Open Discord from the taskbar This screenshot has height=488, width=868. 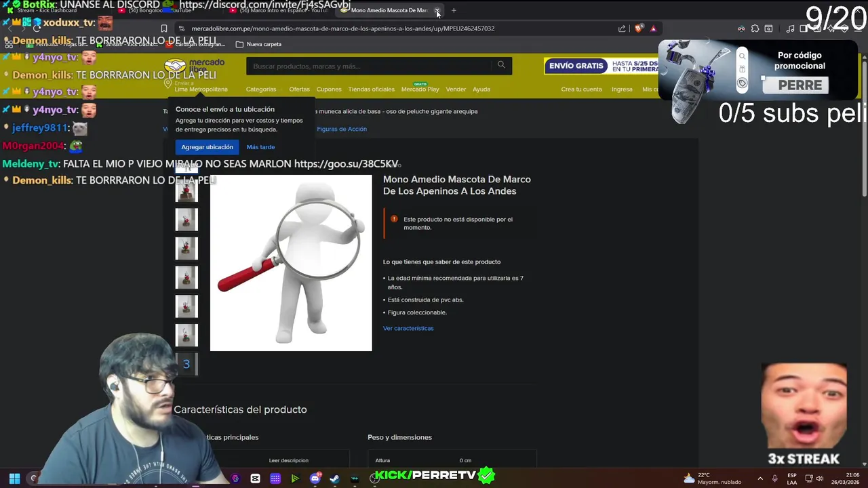(x=315, y=479)
